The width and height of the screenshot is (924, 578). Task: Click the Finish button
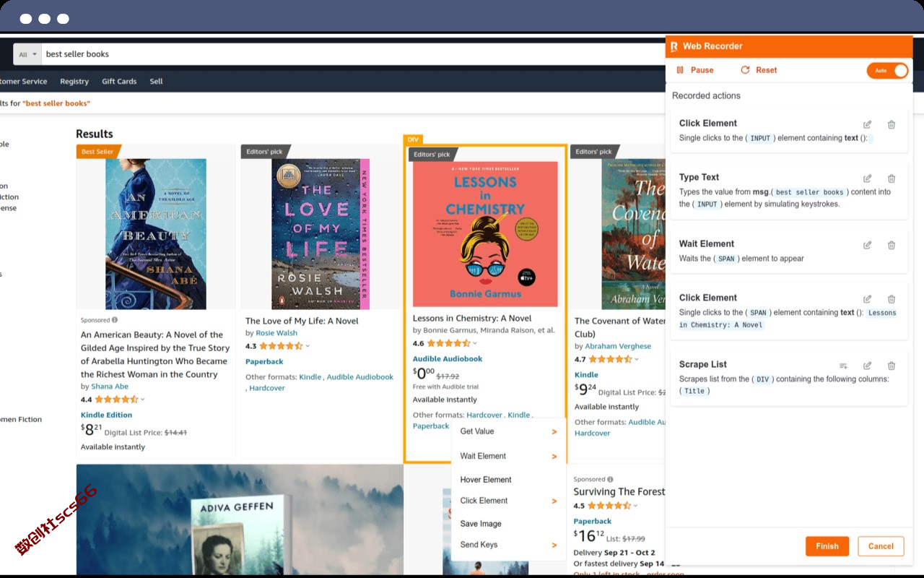[827, 546]
